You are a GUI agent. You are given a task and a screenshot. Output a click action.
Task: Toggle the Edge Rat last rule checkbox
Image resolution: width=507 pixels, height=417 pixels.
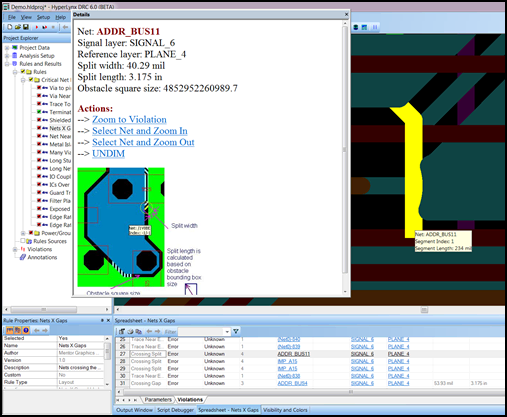39,225
